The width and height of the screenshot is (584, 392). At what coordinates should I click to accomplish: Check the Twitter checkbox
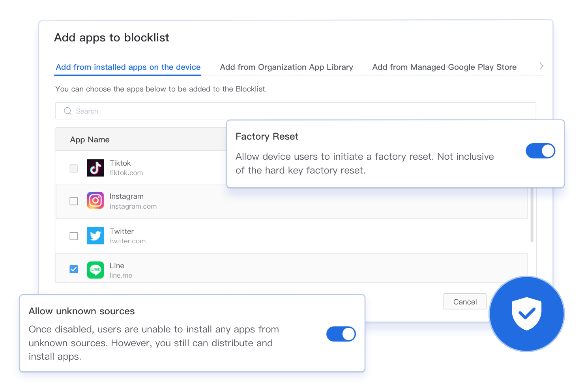[73, 236]
